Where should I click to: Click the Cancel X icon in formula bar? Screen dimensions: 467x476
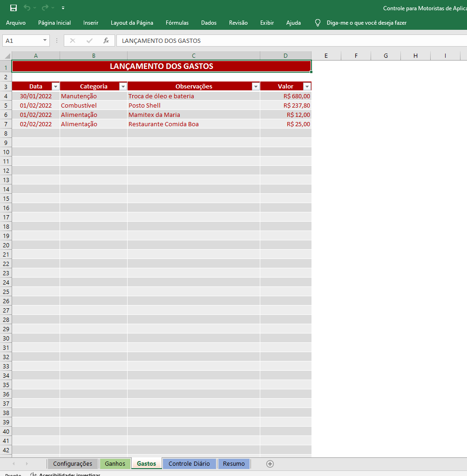coord(73,41)
